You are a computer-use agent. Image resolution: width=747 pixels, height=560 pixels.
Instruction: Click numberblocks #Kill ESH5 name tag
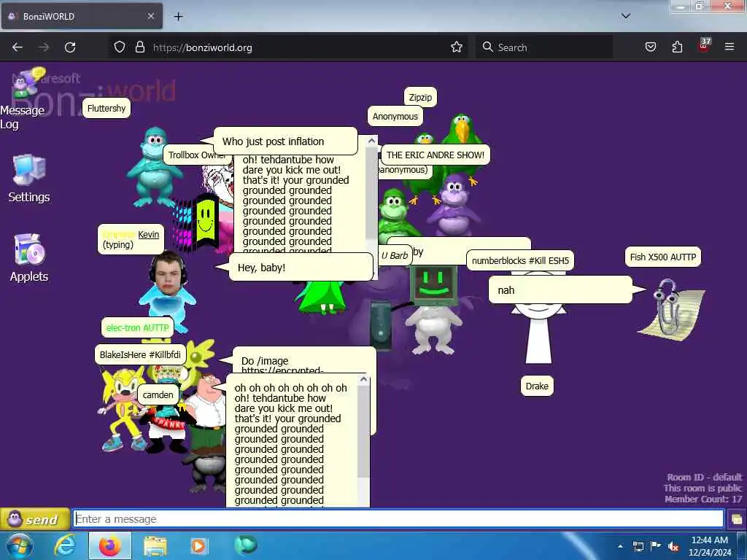(520, 260)
